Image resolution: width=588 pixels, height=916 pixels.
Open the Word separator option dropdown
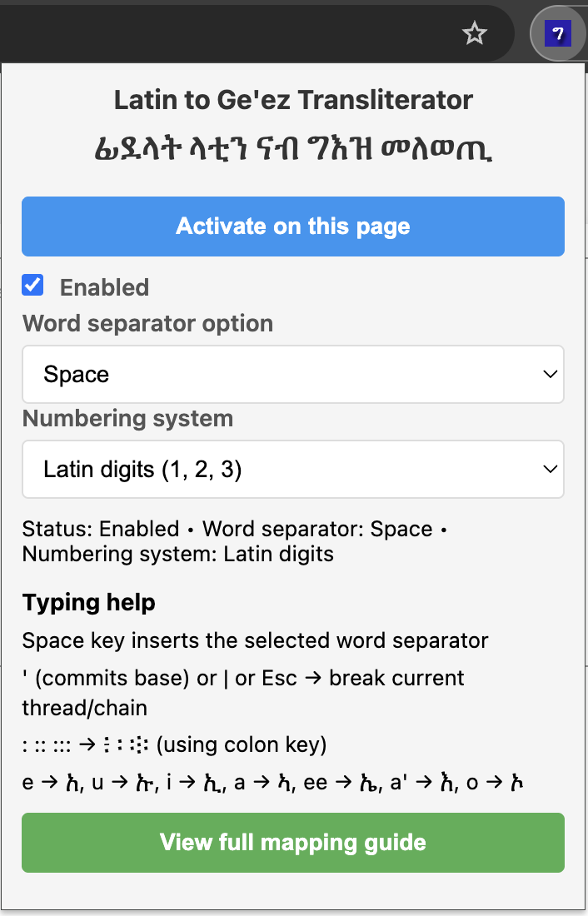coord(293,374)
